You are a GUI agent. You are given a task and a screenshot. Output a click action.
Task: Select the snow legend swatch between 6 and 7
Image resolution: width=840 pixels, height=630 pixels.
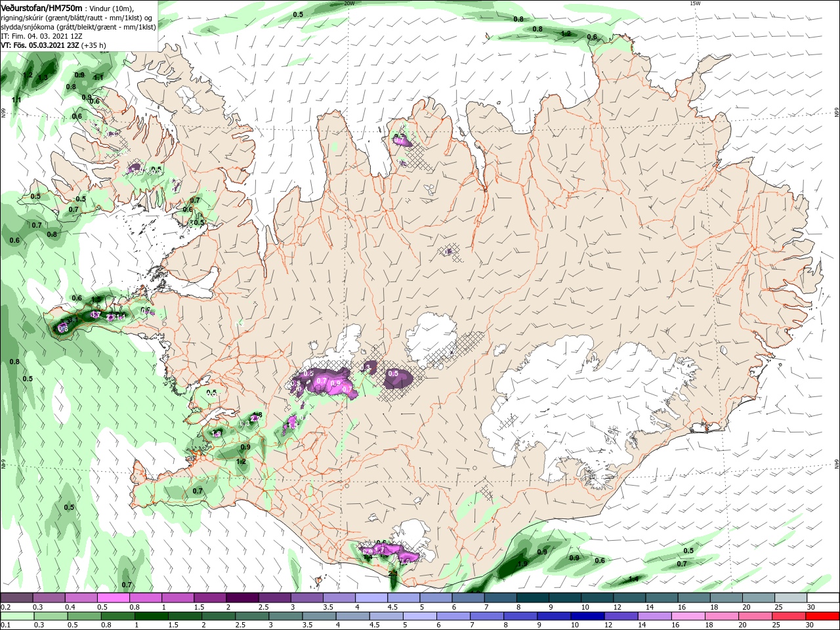467,598
